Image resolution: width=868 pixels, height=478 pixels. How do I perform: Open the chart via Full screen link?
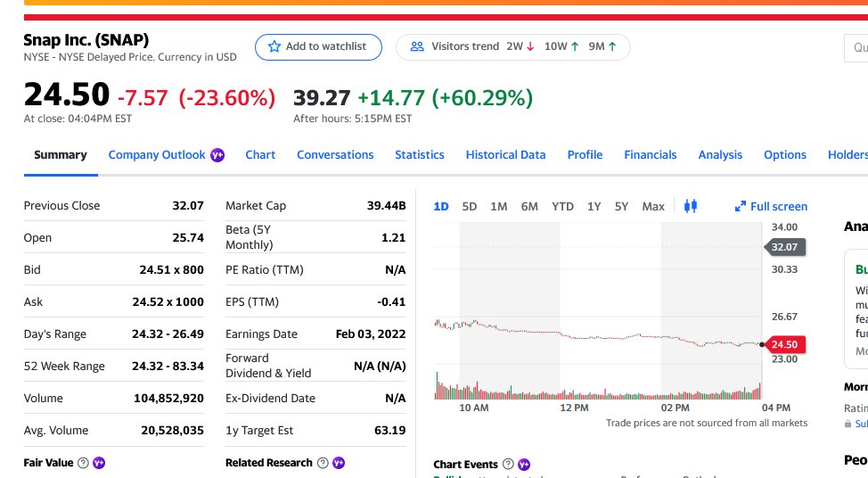pos(771,207)
